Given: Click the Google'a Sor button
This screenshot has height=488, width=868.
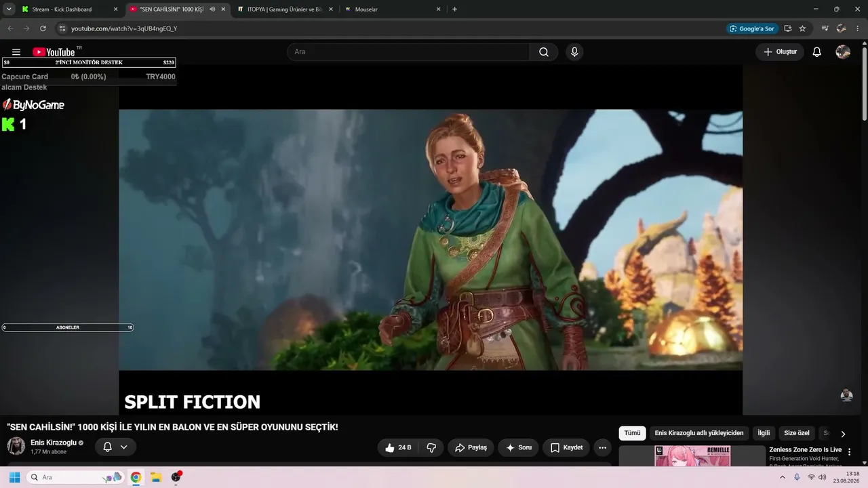Looking at the screenshot, I should click(751, 28).
